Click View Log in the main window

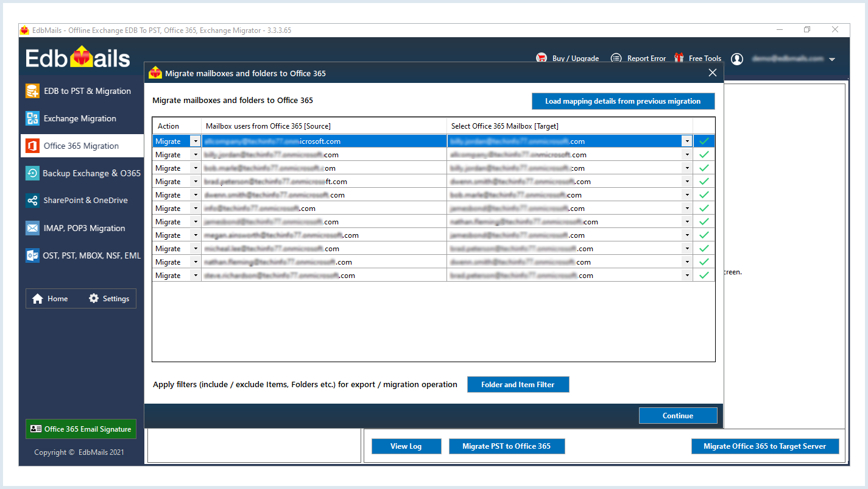click(x=406, y=446)
